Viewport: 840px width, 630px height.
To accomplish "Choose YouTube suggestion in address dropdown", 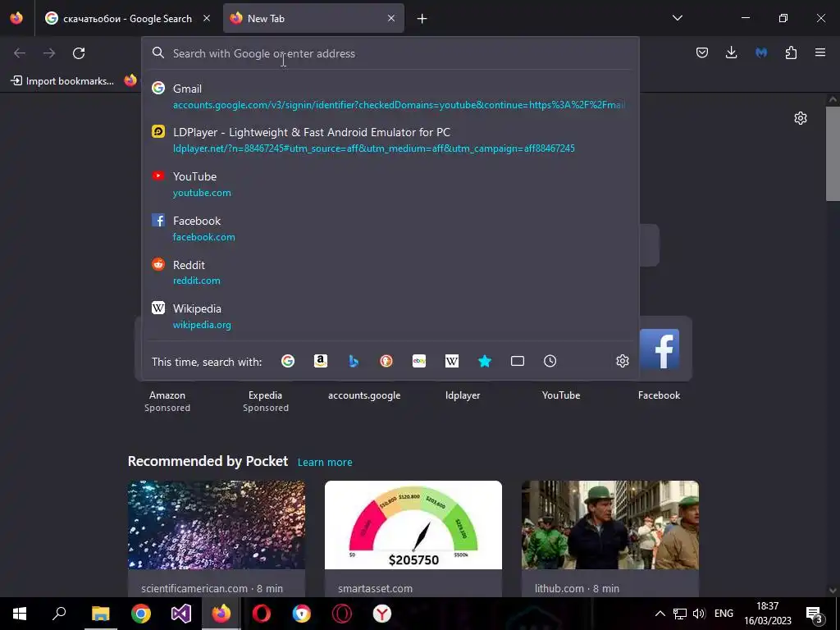I will 390,185.
